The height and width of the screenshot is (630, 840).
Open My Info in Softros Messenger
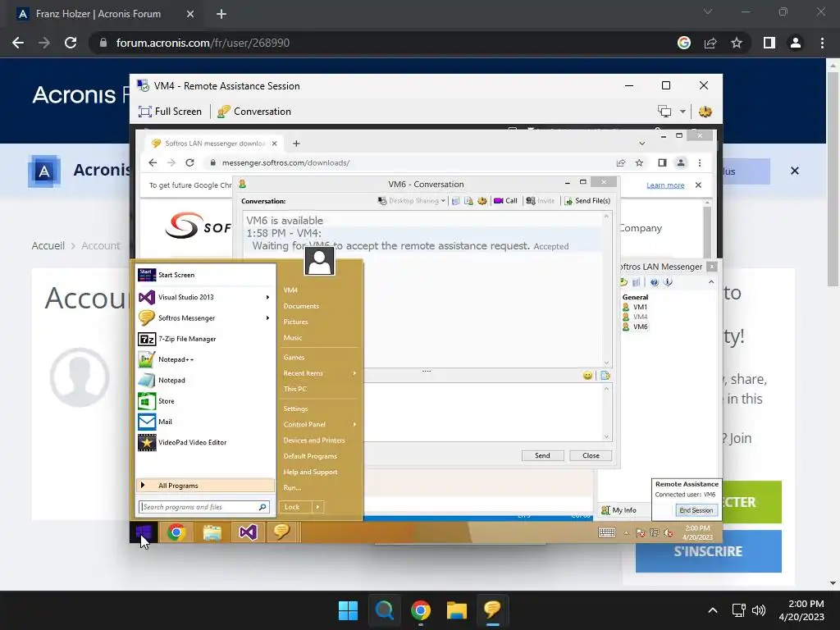tap(619, 510)
